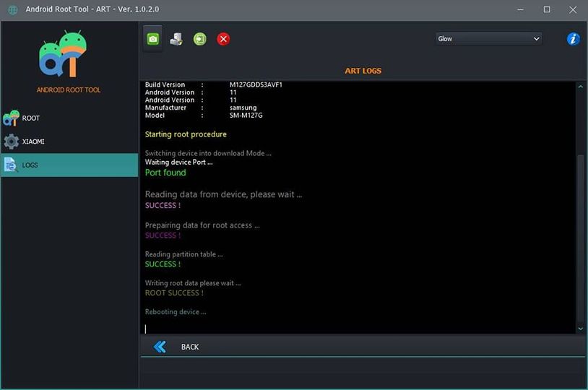Click the green 'Port found' text

pyautogui.click(x=165, y=173)
